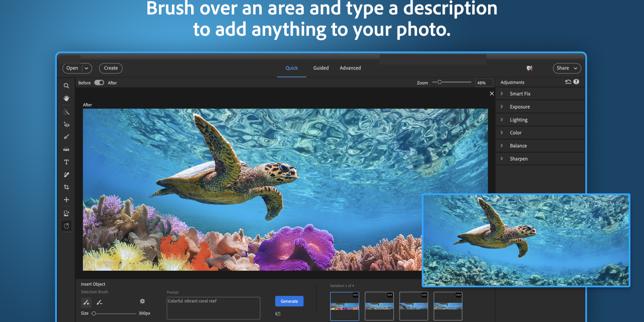Expand the Balance adjustment

540,146
